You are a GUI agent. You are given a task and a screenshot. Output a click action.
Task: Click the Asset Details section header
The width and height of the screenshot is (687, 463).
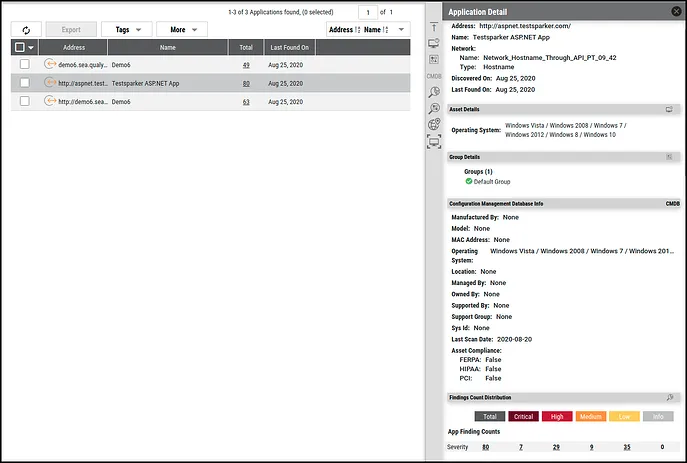point(563,110)
